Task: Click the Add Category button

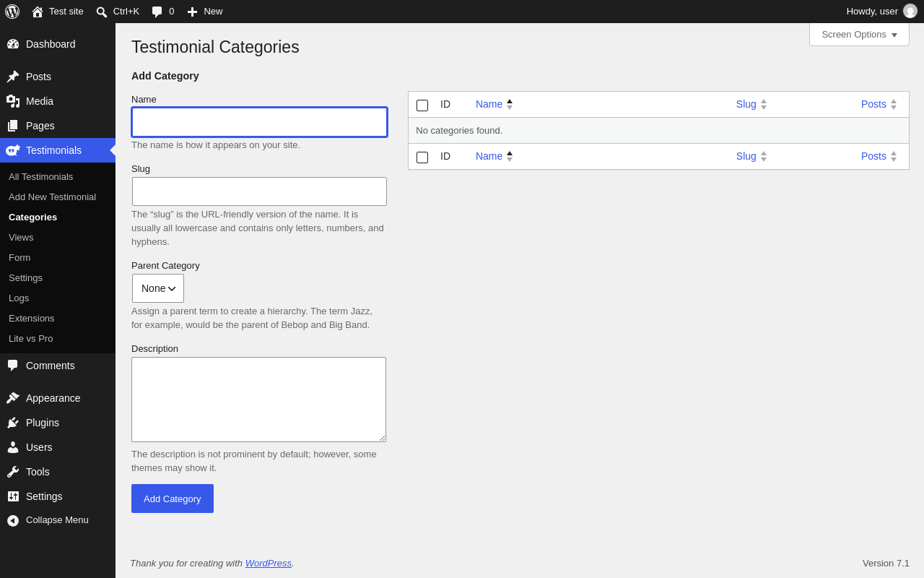Action: point(173,499)
